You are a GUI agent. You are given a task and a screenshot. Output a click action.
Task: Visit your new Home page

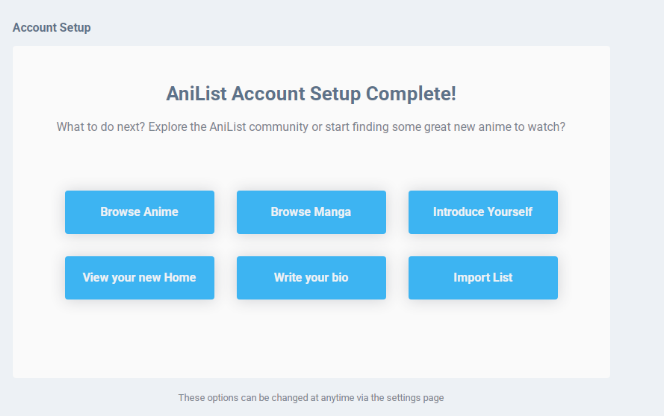pos(139,277)
